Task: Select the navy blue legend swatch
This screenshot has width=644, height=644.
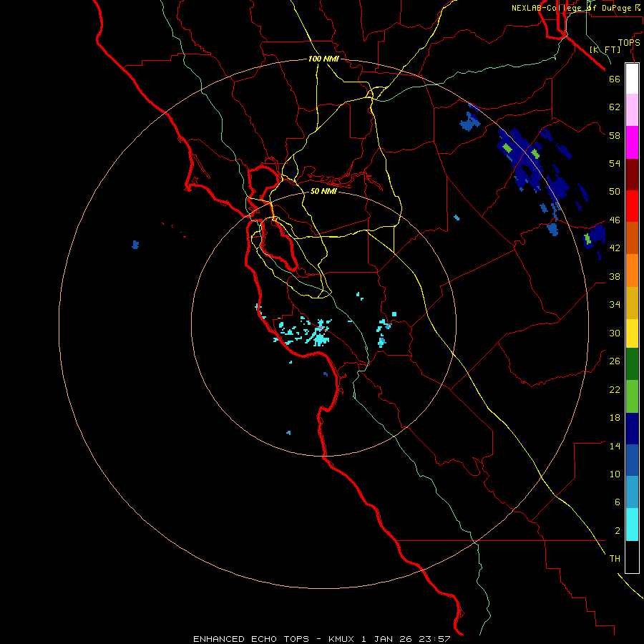Action: (632, 429)
